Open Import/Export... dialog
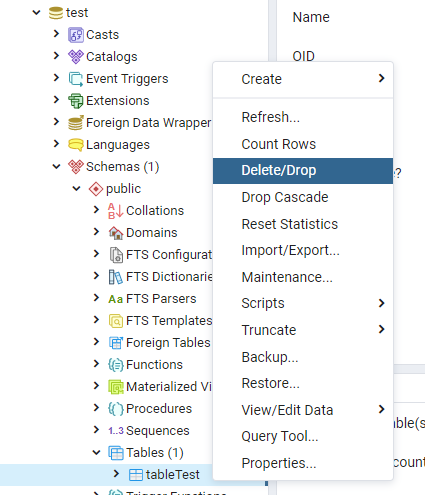Viewport: 425px width, 495px height. pyautogui.click(x=303, y=250)
